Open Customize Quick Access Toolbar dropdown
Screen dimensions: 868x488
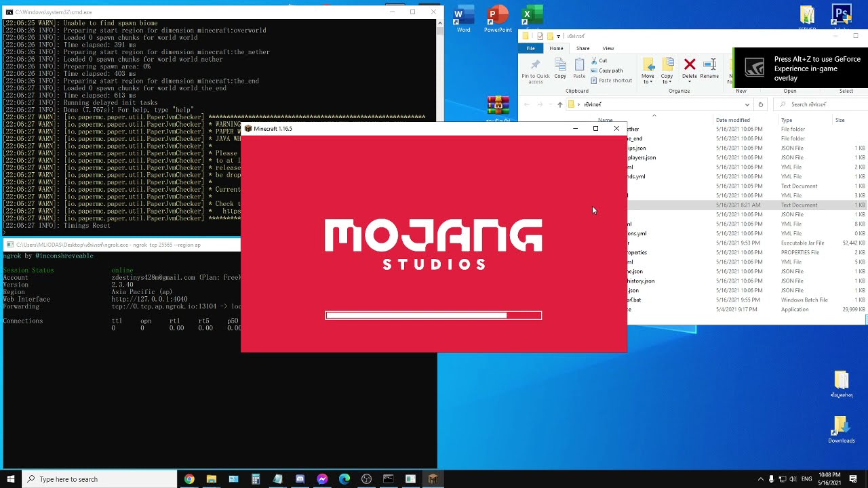tap(558, 36)
